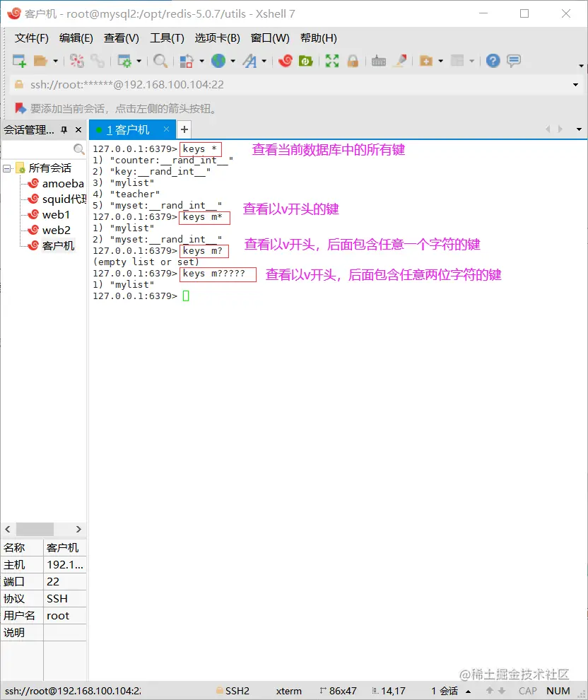
Task: Expand the Font dropdown arrow
Action: coord(264,61)
